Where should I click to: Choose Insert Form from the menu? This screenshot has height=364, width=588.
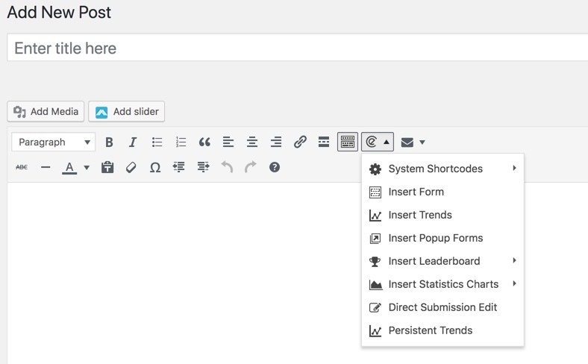(x=416, y=192)
